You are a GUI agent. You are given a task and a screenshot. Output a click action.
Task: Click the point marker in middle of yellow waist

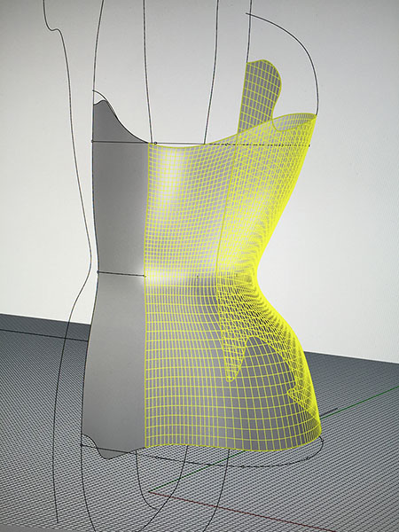click(198, 276)
